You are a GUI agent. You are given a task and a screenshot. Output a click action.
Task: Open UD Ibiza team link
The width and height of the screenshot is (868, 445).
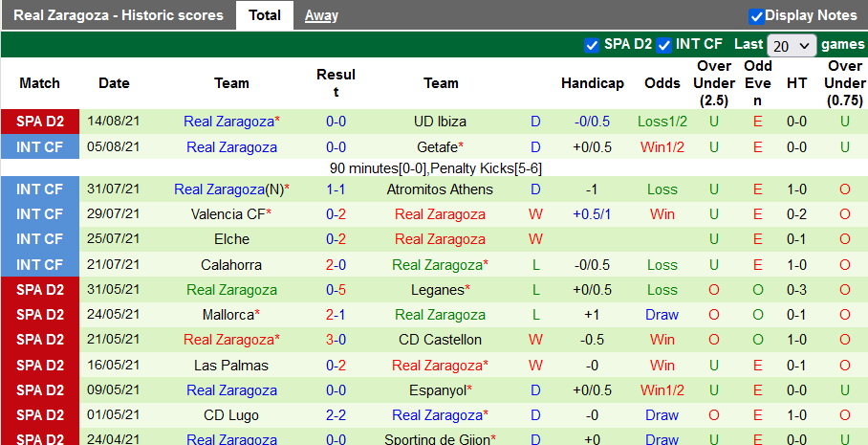pyautogui.click(x=440, y=122)
